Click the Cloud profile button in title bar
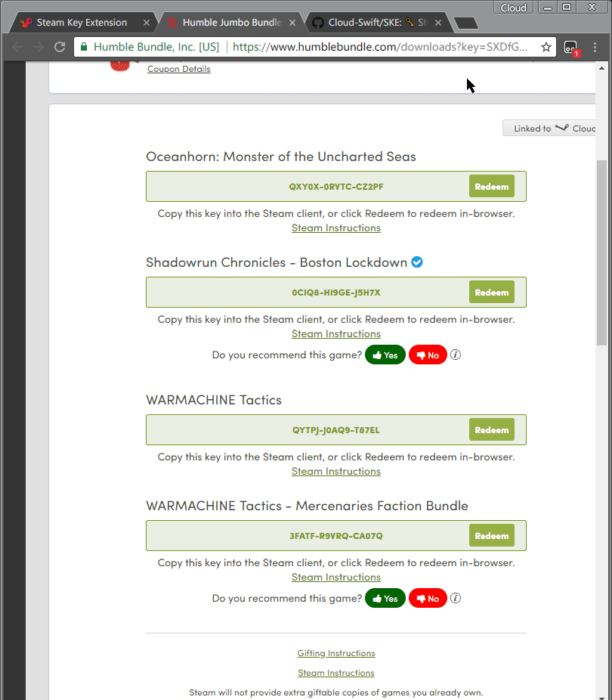612x700 pixels. point(514,8)
